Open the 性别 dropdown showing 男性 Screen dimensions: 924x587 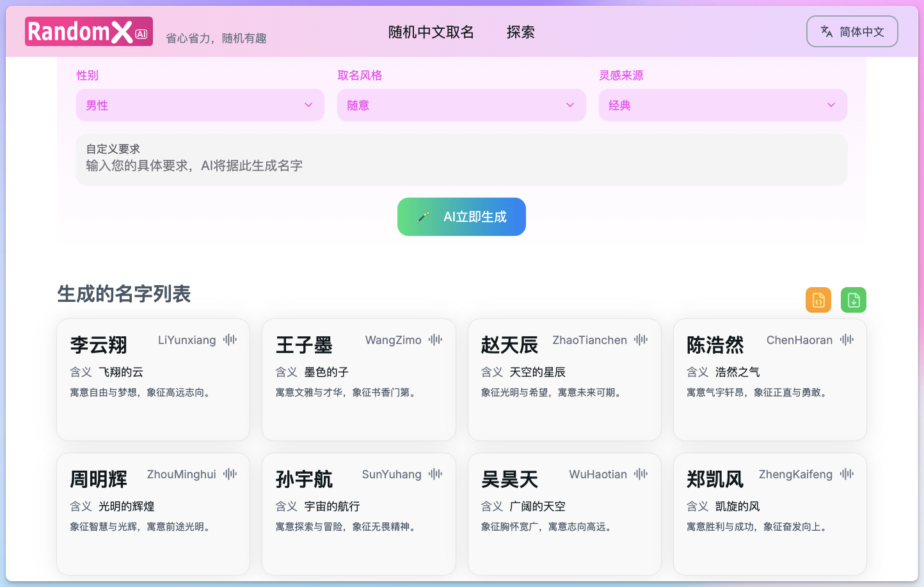coord(200,105)
